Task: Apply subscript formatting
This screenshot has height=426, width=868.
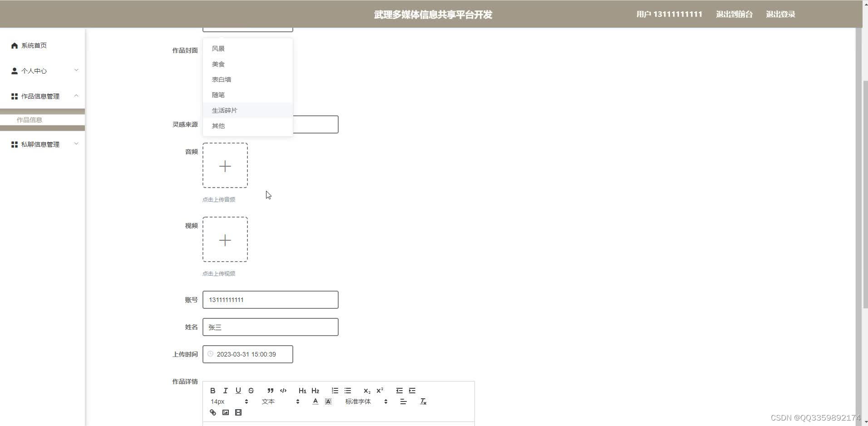Action: [x=367, y=391]
